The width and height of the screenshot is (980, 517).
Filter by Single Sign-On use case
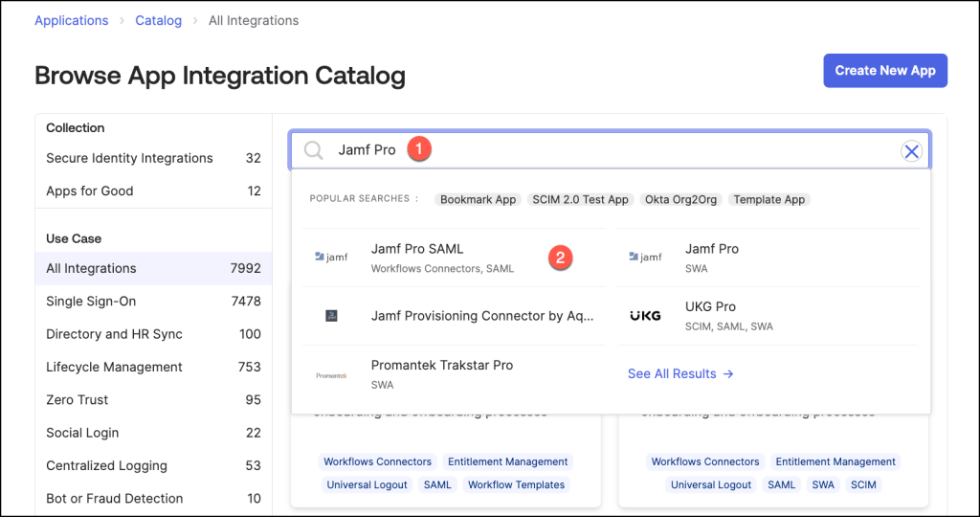[91, 302]
